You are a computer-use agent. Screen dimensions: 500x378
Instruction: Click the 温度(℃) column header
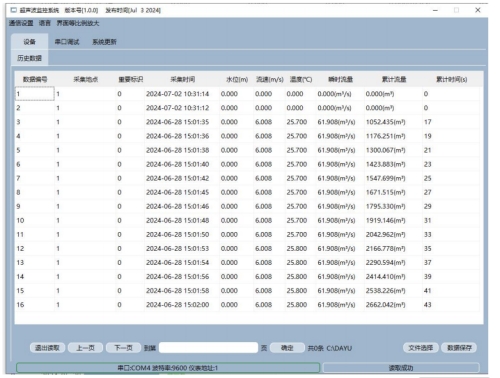tap(301, 79)
